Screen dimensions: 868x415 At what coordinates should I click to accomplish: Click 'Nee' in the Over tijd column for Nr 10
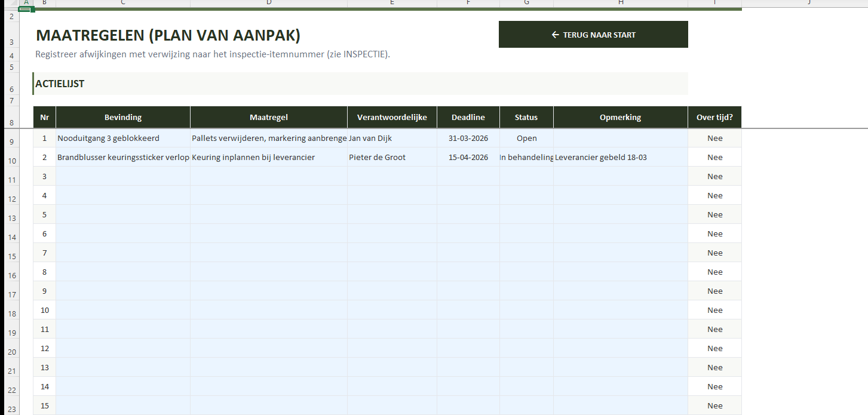714,310
